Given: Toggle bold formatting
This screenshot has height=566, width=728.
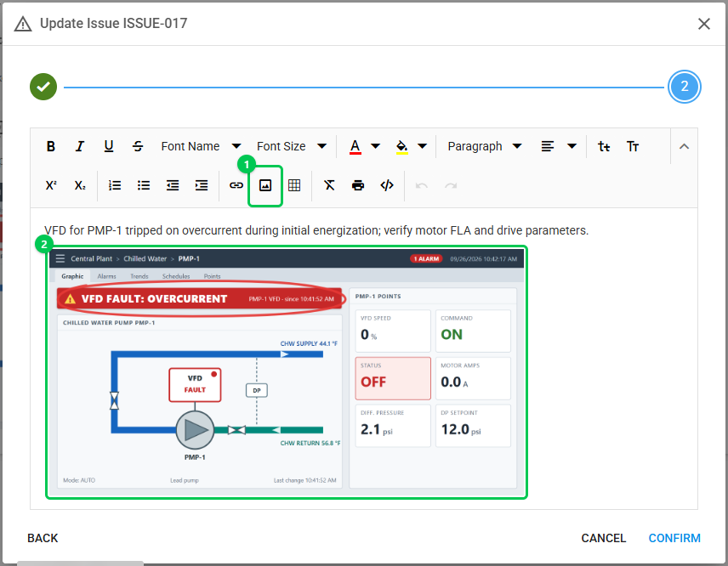Looking at the screenshot, I should (51, 147).
